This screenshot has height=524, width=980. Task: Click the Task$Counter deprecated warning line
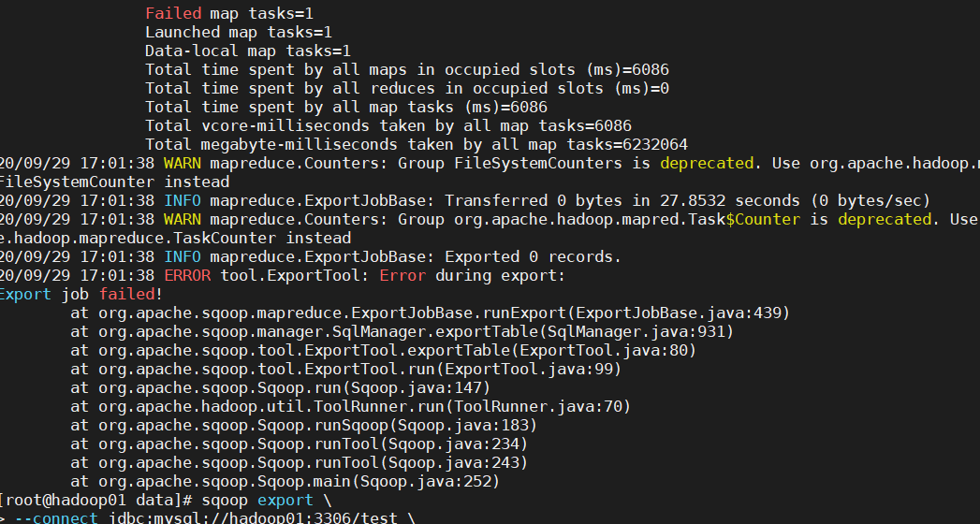[x=490, y=219]
